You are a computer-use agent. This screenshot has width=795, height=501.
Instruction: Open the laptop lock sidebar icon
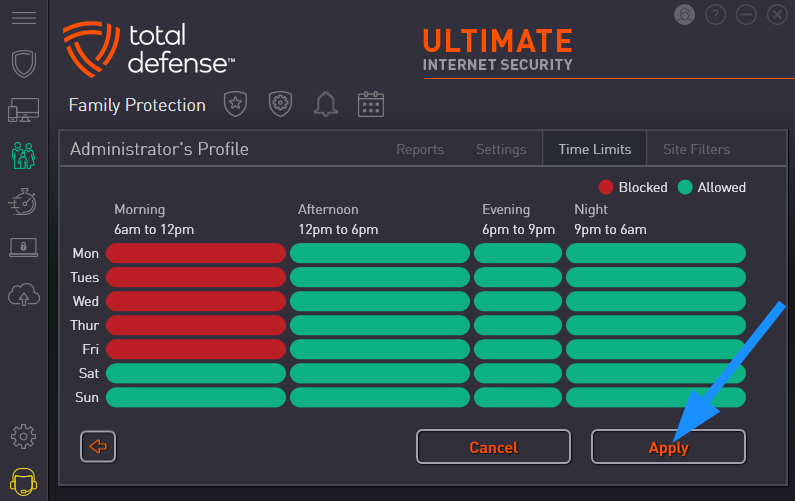coord(23,247)
